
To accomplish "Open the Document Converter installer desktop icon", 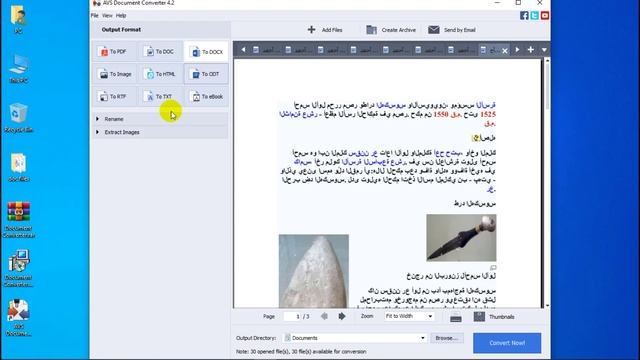I will point(19,268).
